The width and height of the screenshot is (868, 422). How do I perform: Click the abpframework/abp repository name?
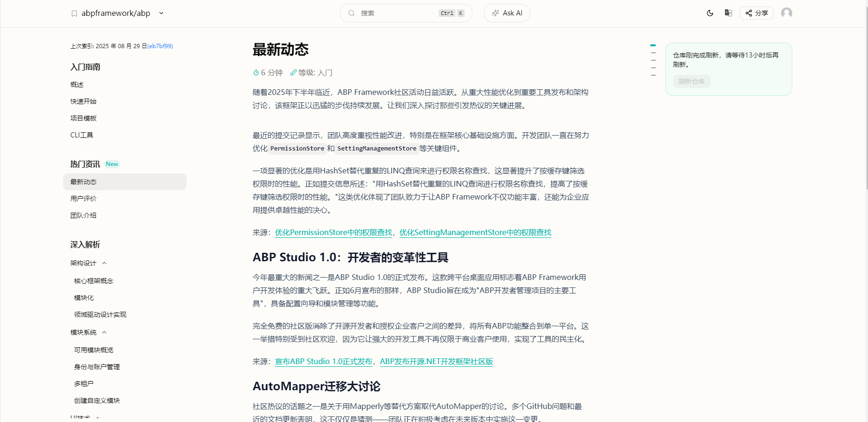point(116,13)
